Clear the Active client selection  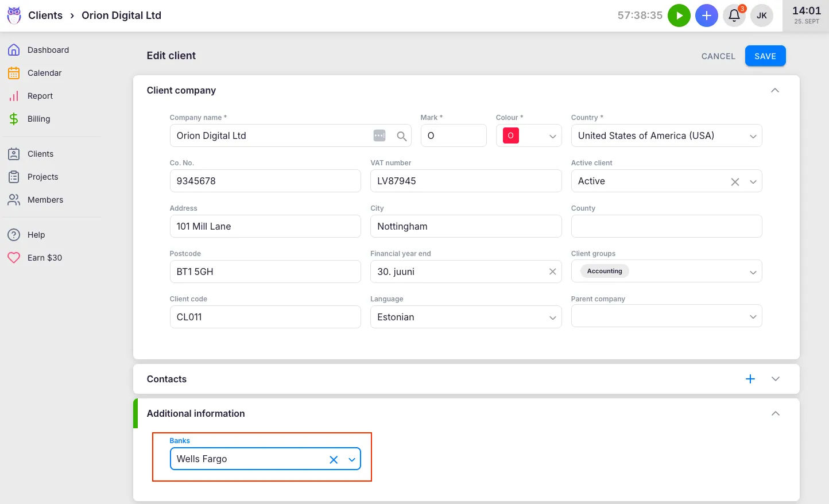735,181
